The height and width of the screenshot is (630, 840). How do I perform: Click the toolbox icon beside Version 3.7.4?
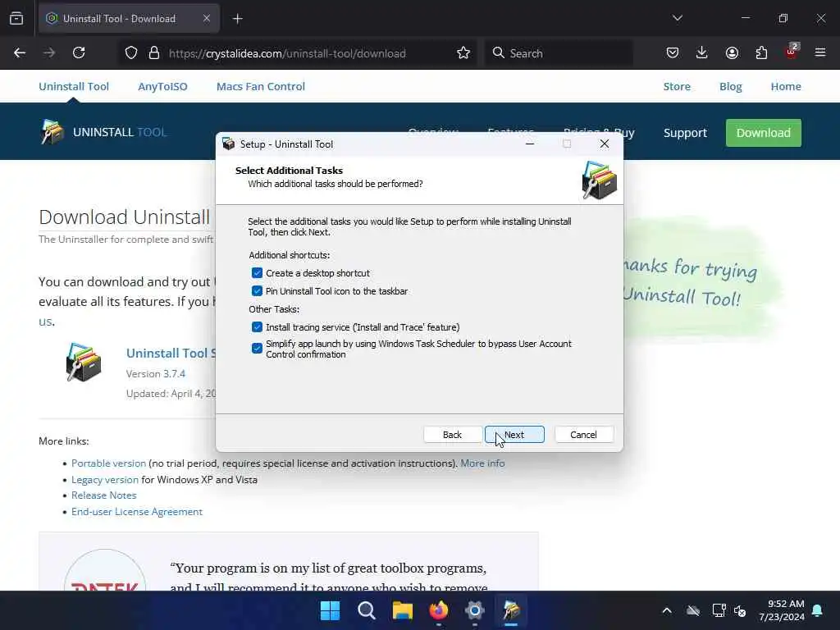pos(83,362)
